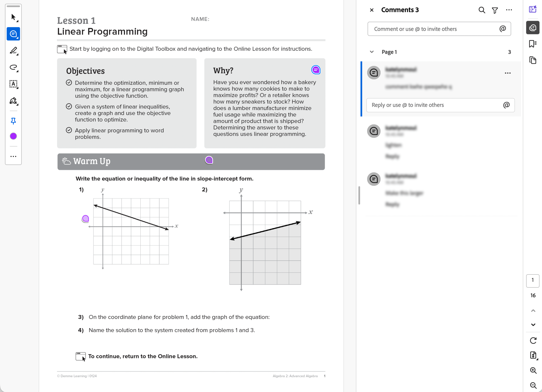Filter comments with funnel icon
542x392 pixels.
pyautogui.click(x=495, y=10)
